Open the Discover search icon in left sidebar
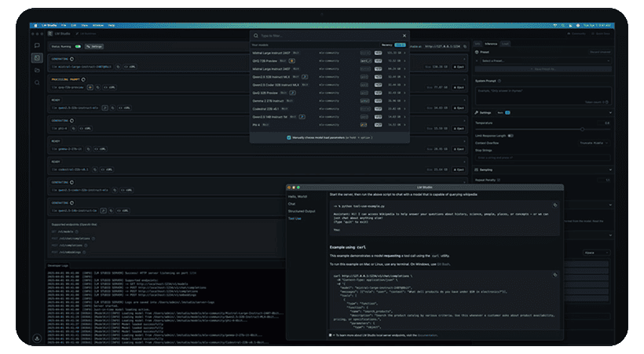644x354 pixels. pyautogui.click(x=37, y=82)
